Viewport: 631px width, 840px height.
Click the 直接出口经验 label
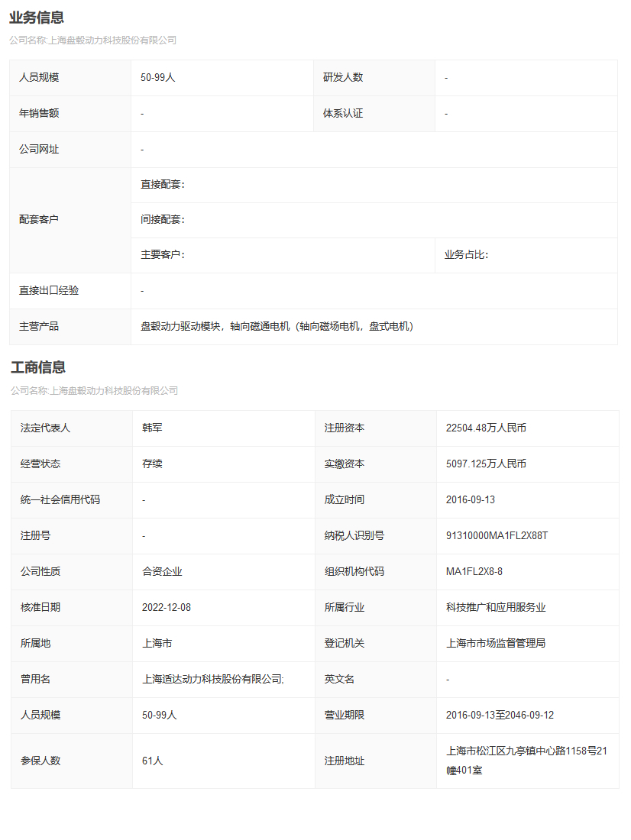49,291
